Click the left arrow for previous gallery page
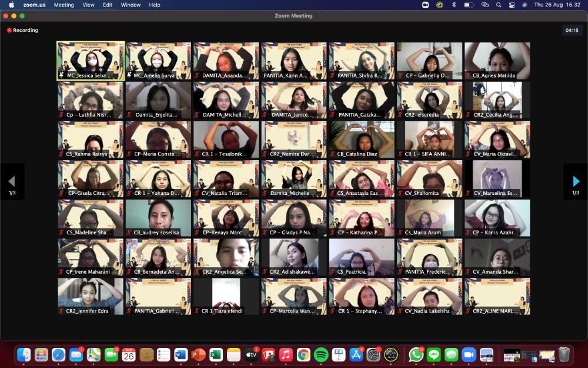The height and width of the screenshot is (368, 588). point(12,181)
